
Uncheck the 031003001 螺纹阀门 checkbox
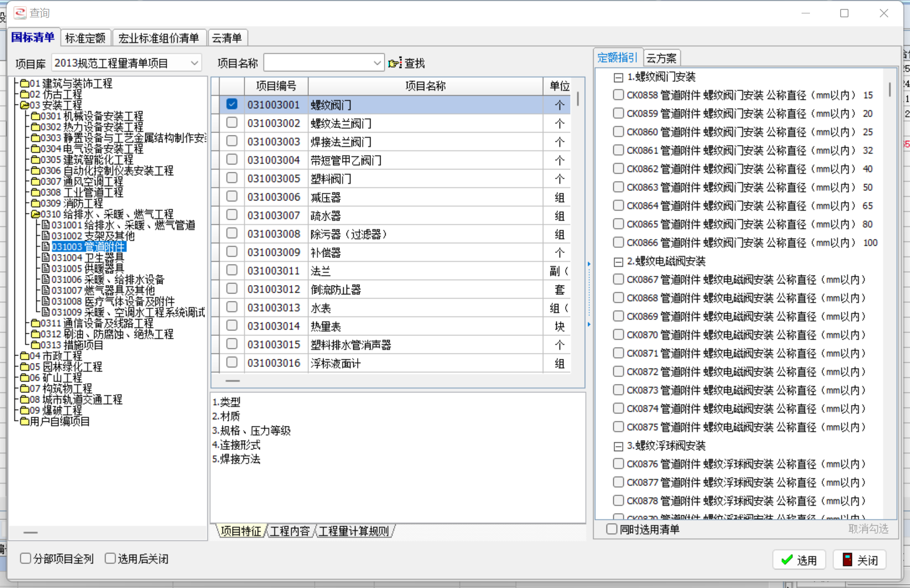pyautogui.click(x=232, y=104)
